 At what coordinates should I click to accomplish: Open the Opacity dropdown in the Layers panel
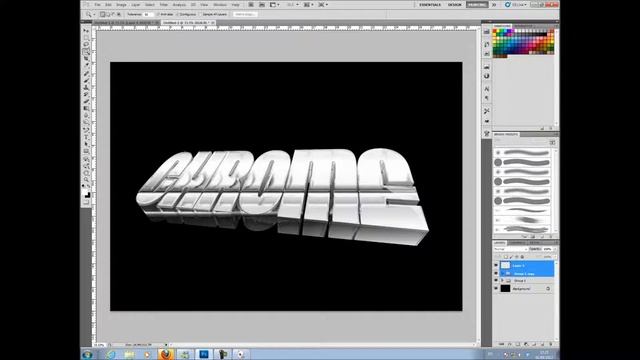(x=554, y=249)
